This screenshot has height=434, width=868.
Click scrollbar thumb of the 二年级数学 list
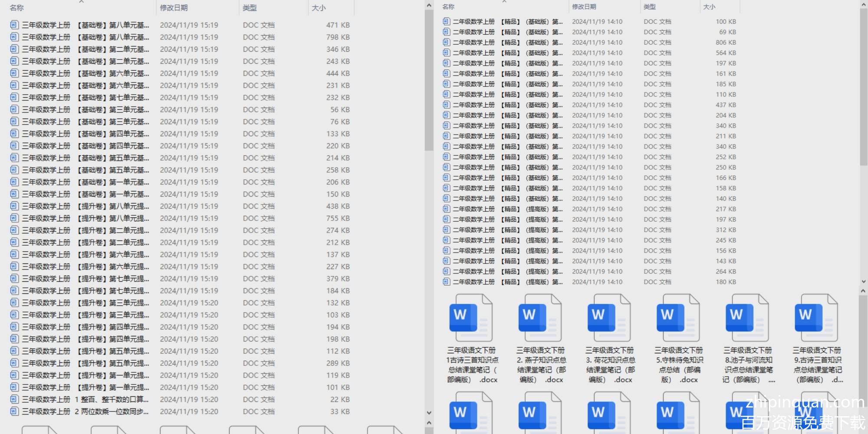(863, 87)
